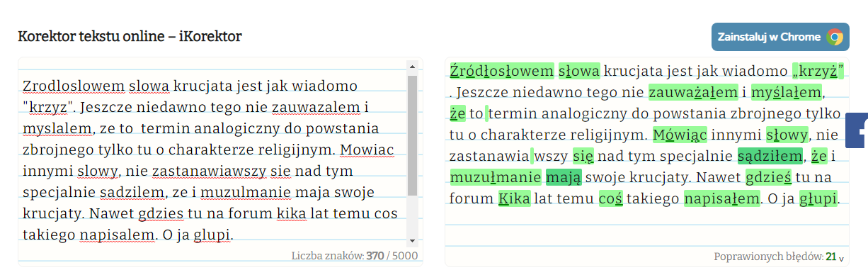Click misspelled word napisalem in input
868x270 pixels.
coord(117,234)
